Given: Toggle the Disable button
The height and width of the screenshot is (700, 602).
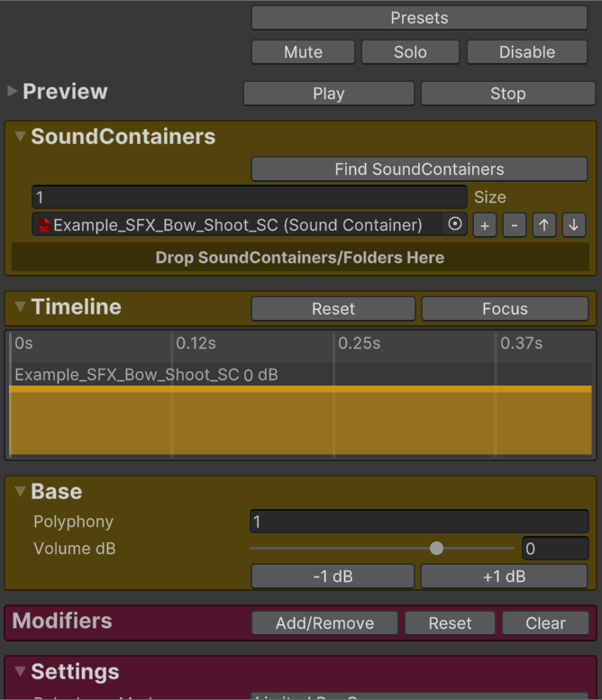Looking at the screenshot, I should point(526,52).
